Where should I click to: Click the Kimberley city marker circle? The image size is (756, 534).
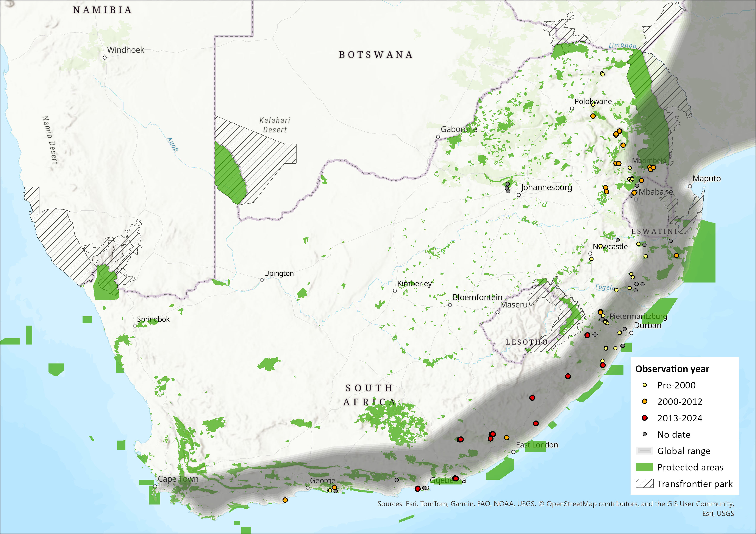395,290
